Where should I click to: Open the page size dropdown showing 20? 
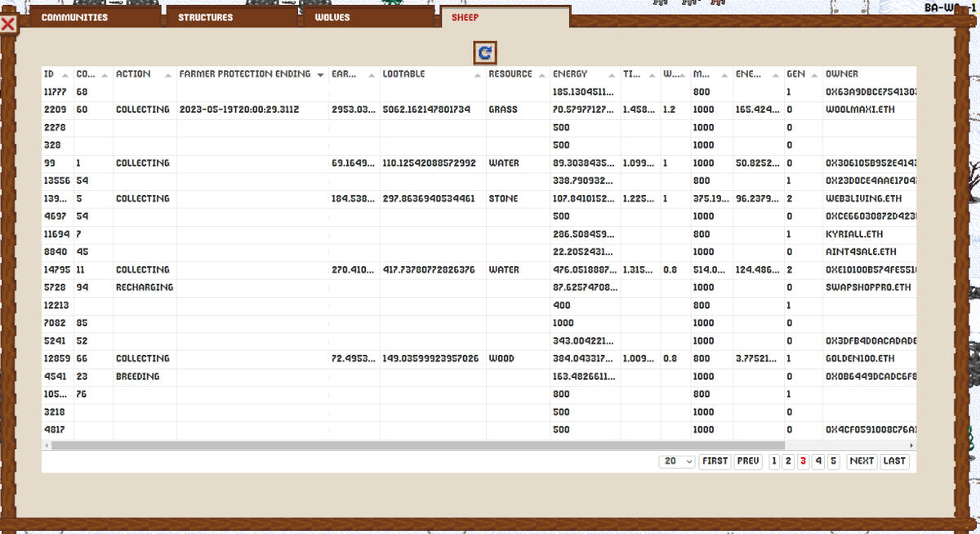pyautogui.click(x=677, y=461)
